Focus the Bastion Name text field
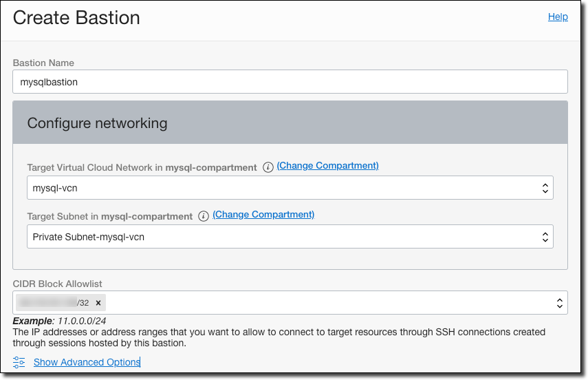This screenshot has height=380, width=588. (290, 81)
